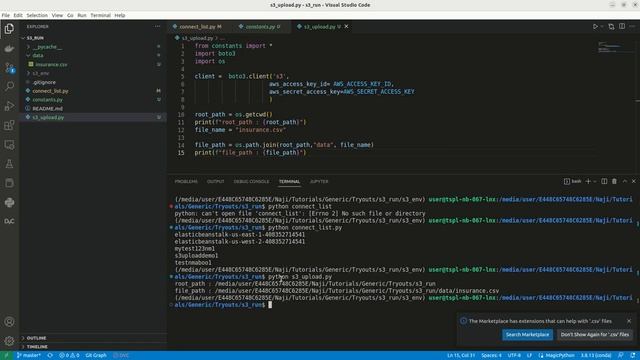The height and width of the screenshot is (360, 640).
Task: Click the Search Marketplace button
Action: click(527, 334)
